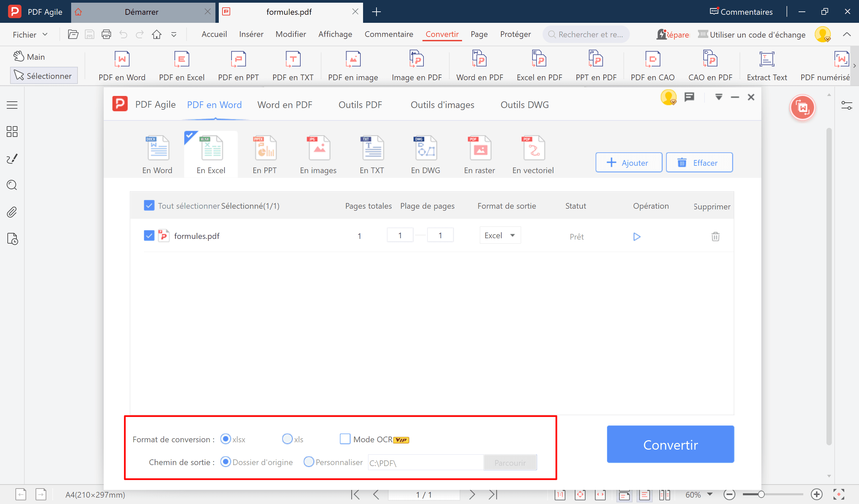Select the En TXT conversion type

coord(372,155)
